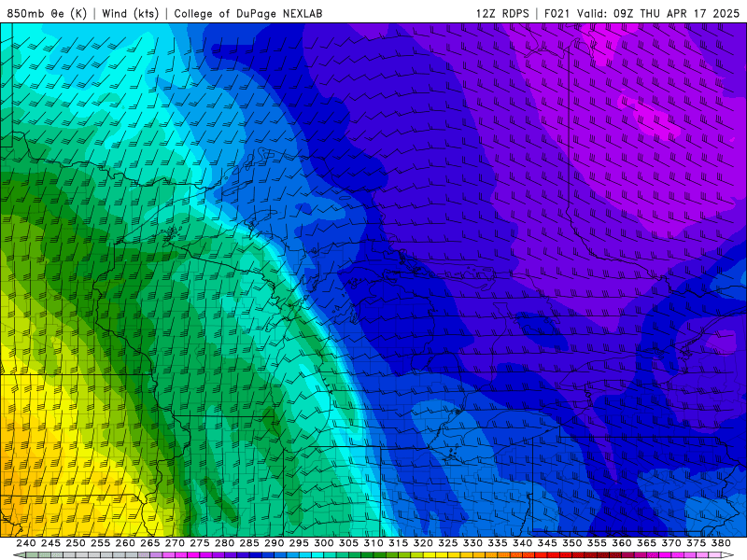Click the 275 value on the color scale
The width and height of the screenshot is (747, 560).
click(x=200, y=543)
